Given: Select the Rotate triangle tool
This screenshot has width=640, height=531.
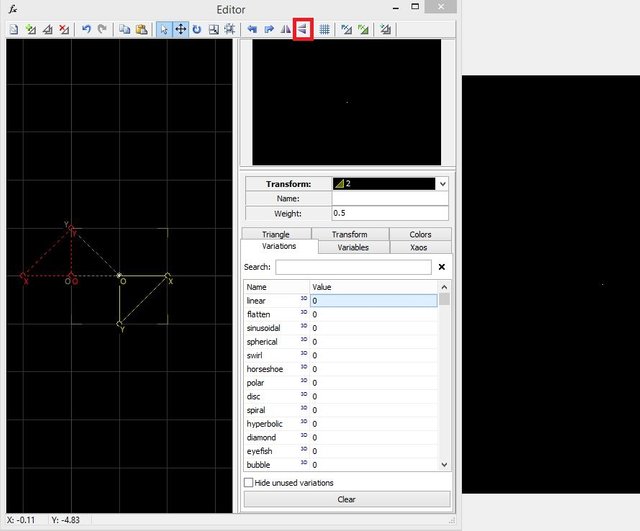Looking at the screenshot, I should coord(197,30).
